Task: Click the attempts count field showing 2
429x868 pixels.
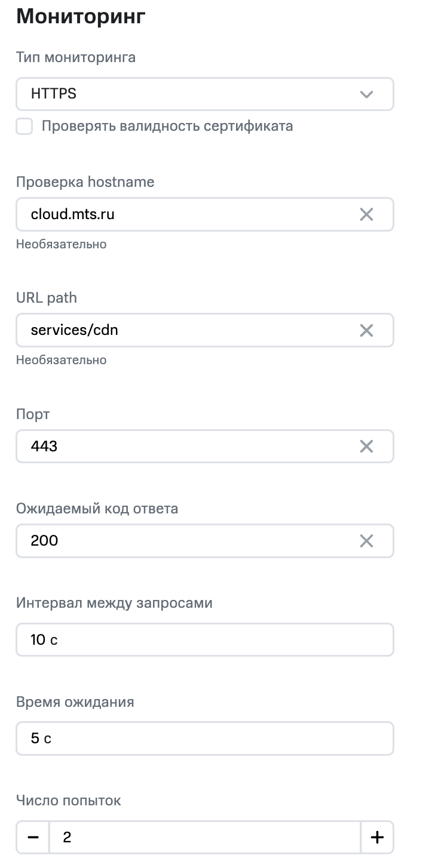Action: coord(204,838)
